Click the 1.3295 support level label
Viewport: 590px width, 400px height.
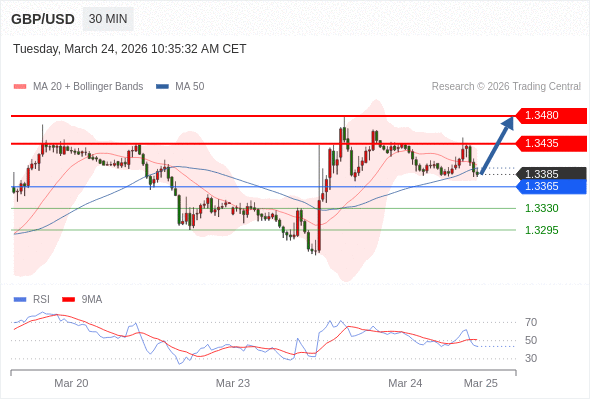(x=541, y=230)
